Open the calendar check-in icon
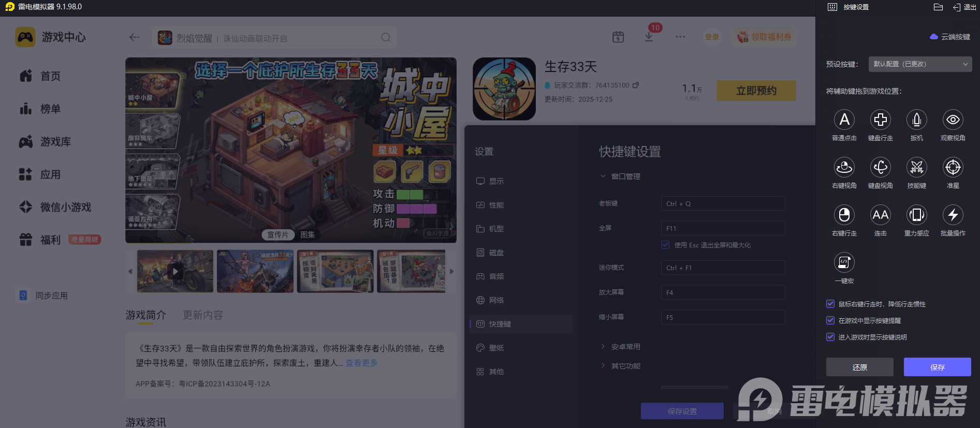The image size is (980, 428). click(x=618, y=37)
